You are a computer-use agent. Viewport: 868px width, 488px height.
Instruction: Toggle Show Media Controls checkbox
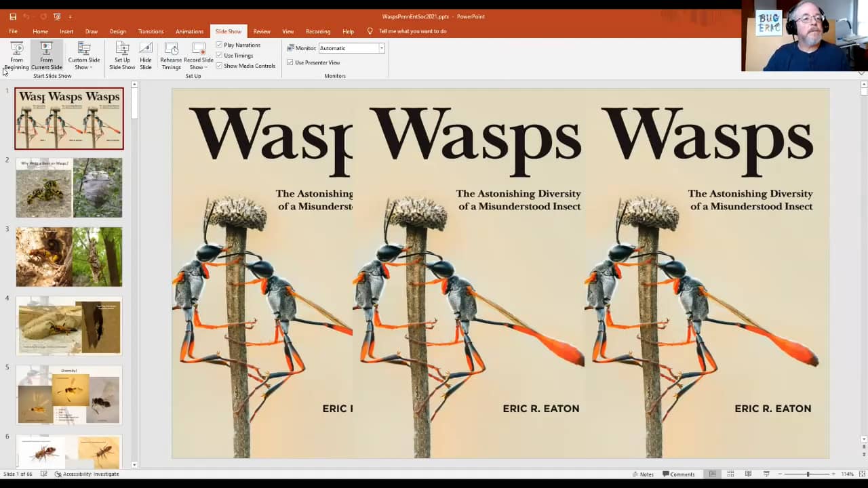point(219,66)
